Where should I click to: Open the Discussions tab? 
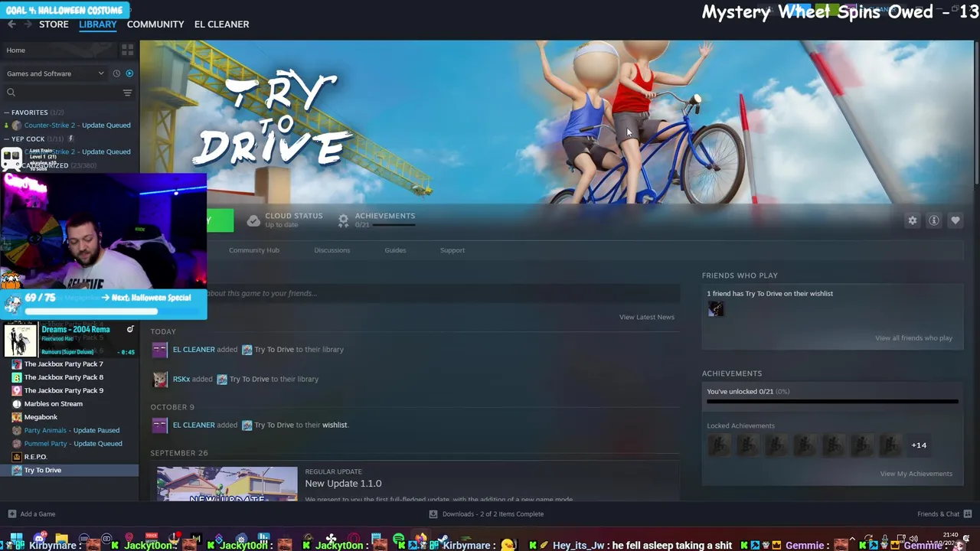point(332,250)
